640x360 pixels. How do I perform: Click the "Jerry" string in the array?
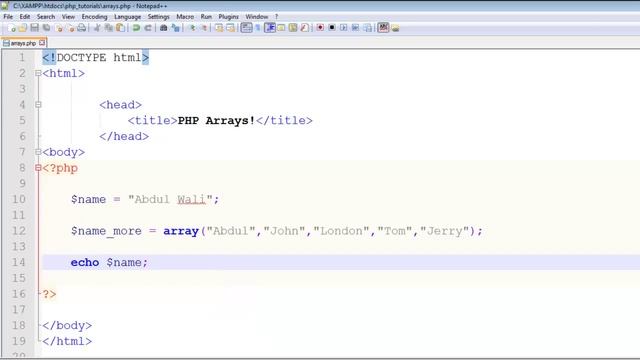pos(444,231)
